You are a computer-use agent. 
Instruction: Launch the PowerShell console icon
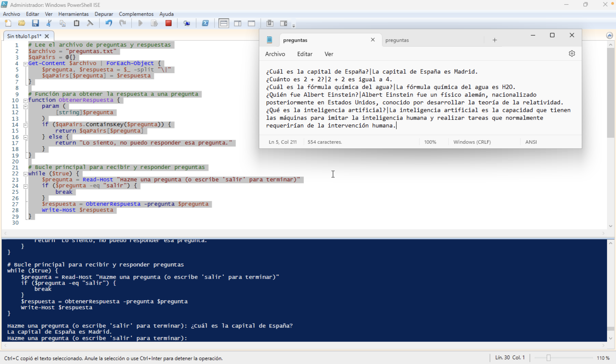pos(205,23)
